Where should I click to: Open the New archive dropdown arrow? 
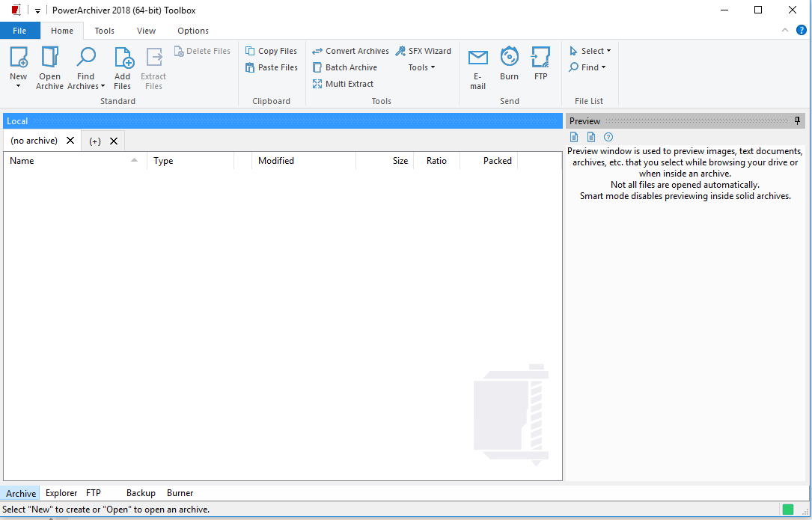18,86
